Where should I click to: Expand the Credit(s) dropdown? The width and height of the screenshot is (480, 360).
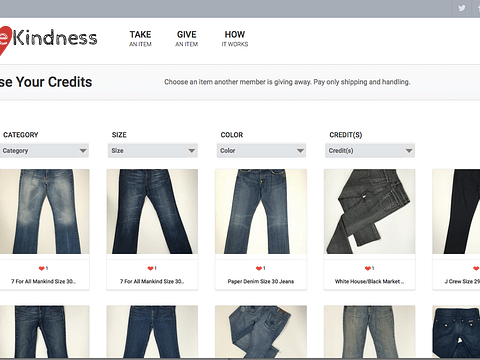pyautogui.click(x=370, y=151)
